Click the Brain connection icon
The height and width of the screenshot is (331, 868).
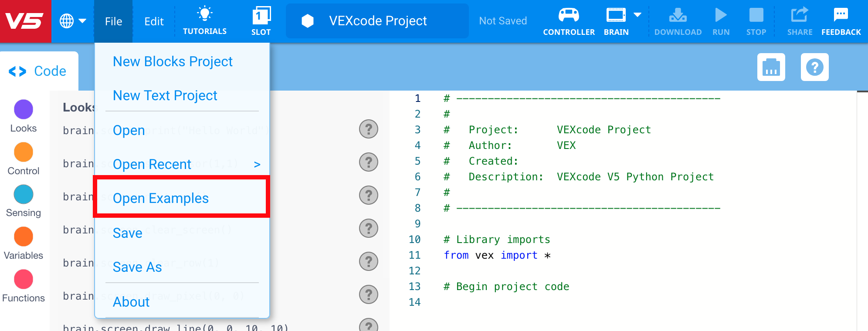point(616,16)
